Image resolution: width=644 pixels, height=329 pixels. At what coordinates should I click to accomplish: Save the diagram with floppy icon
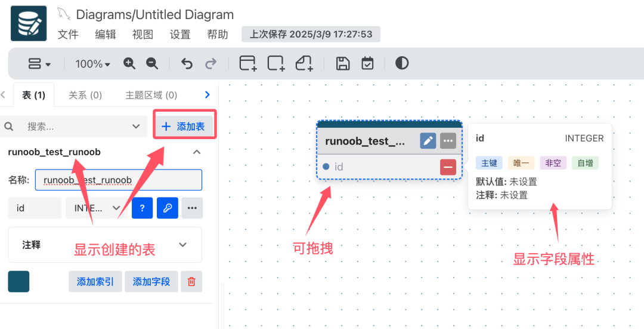click(343, 63)
